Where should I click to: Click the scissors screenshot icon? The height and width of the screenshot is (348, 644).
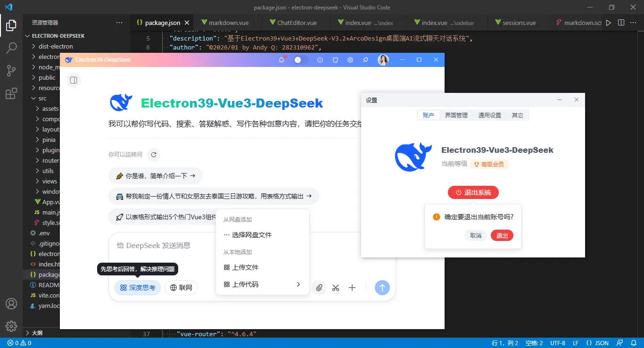click(336, 288)
